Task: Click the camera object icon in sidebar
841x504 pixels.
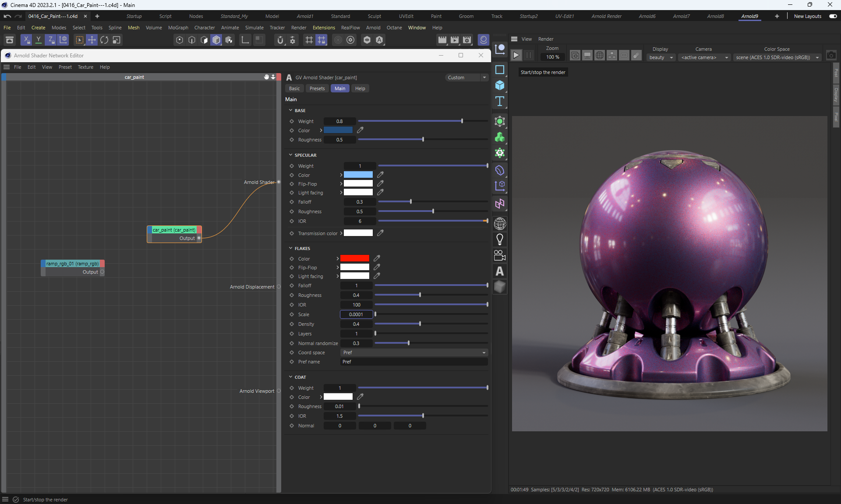Action: coord(499,255)
